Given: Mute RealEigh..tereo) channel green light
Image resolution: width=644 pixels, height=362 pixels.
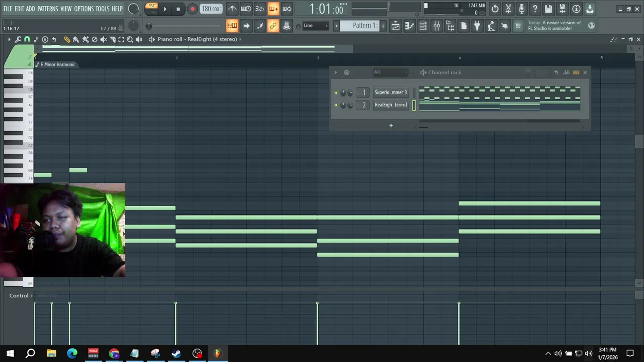Looking at the screenshot, I should 336,105.
